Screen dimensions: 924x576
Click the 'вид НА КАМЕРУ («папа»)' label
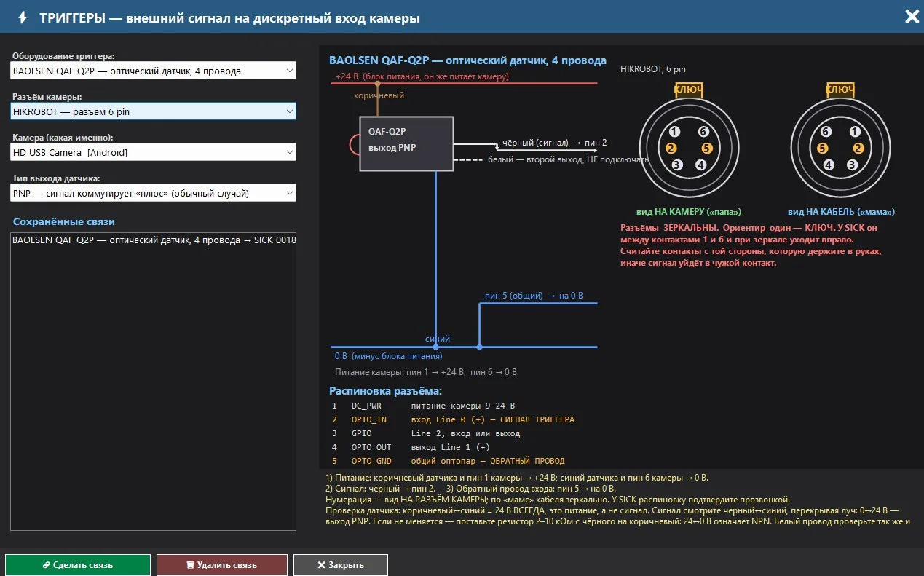(x=689, y=212)
